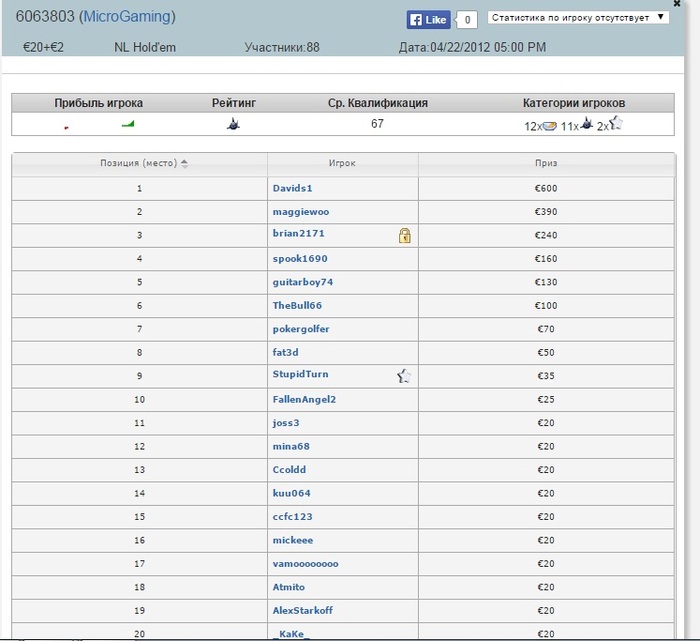The width and height of the screenshot is (700, 641).
Task: Click the €35 prize cell
Action: click(546, 376)
